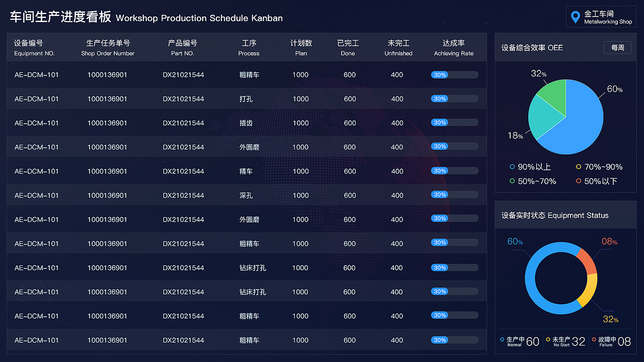Image resolution: width=644 pixels, height=362 pixels.
Task: Open the 每周 period dropdown
Action: [x=617, y=48]
